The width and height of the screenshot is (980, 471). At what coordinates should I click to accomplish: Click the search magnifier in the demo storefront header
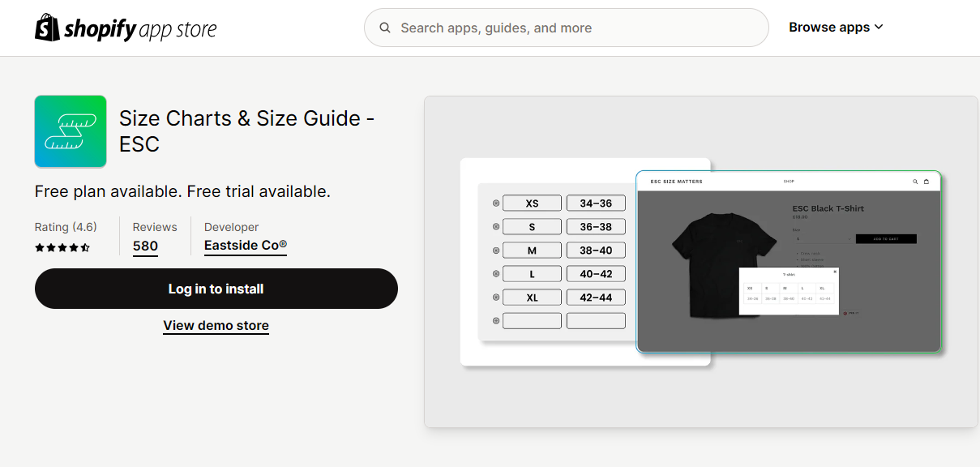coord(915,182)
